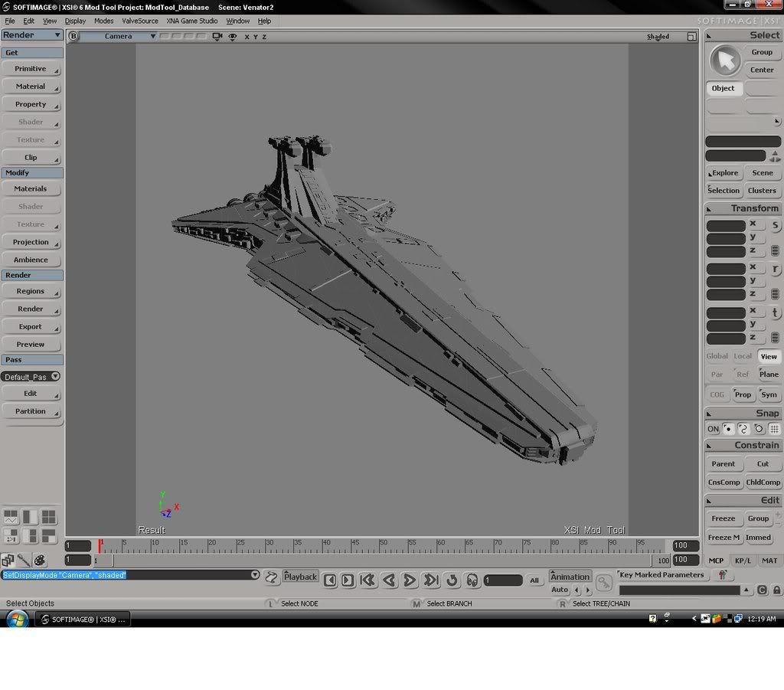Click the red current frame marker on timeline
This screenshot has height=690, width=784.
[x=100, y=545]
